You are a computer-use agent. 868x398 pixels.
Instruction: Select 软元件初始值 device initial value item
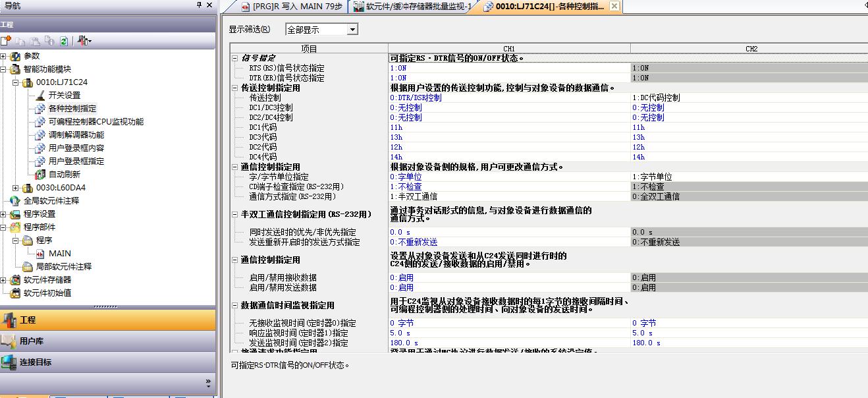[47, 293]
